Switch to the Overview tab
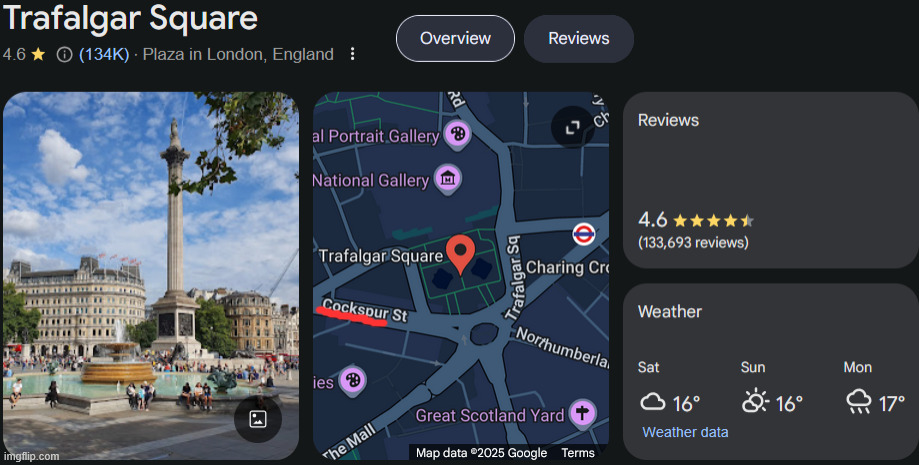The width and height of the screenshot is (919, 465). tap(455, 38)
